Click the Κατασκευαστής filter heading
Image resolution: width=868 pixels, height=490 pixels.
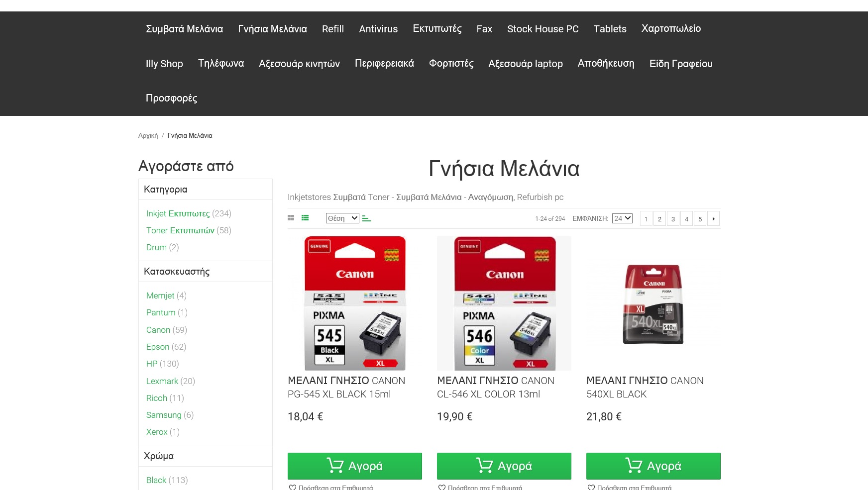[x=206, y=272]
